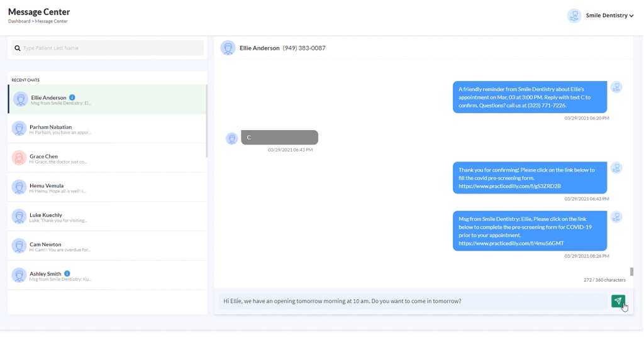Click the send message paper-plane icon
644x362 pixels.
coord(618,301)
